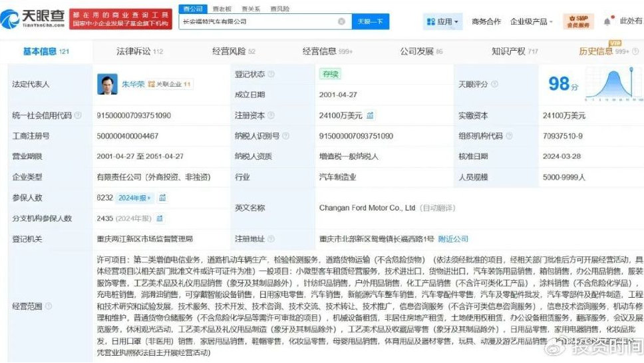Viewport: 644px width, 363px height.
Task: Click the organization code 70937510-9
Action: [x=563, y=136]
